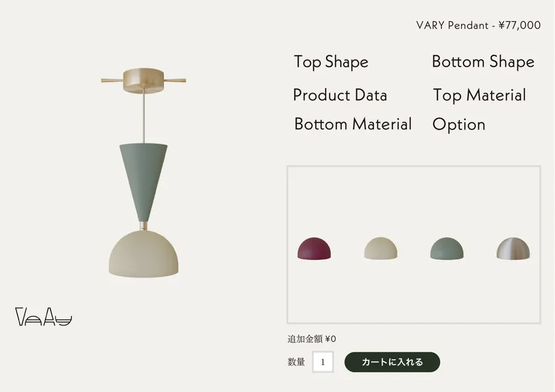The height and width of the screenshot is (392, 555).
Task: Click the brass ceiling canopy on lamp preview
Action: [x=143, y=79]
